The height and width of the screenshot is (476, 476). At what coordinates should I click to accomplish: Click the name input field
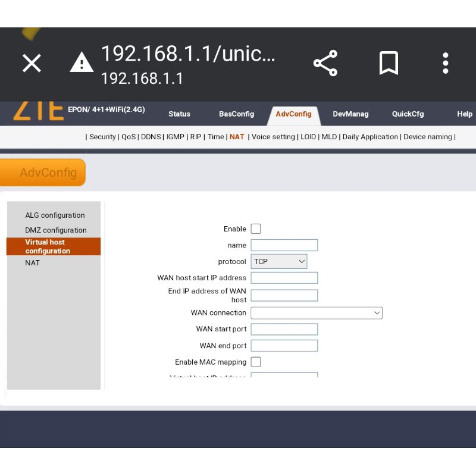pyautogui.click(x=284, y=245)
